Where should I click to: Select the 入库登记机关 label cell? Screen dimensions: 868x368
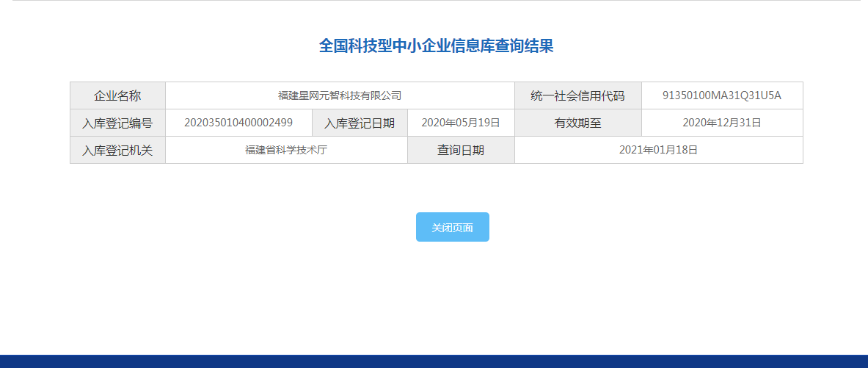(x=117, y=150)
